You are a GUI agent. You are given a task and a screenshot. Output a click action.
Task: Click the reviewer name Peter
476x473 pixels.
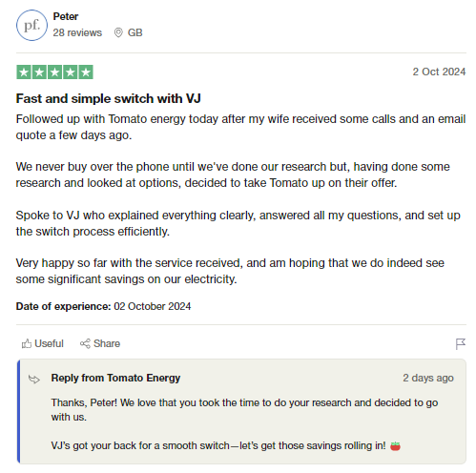tap(66, 16)
